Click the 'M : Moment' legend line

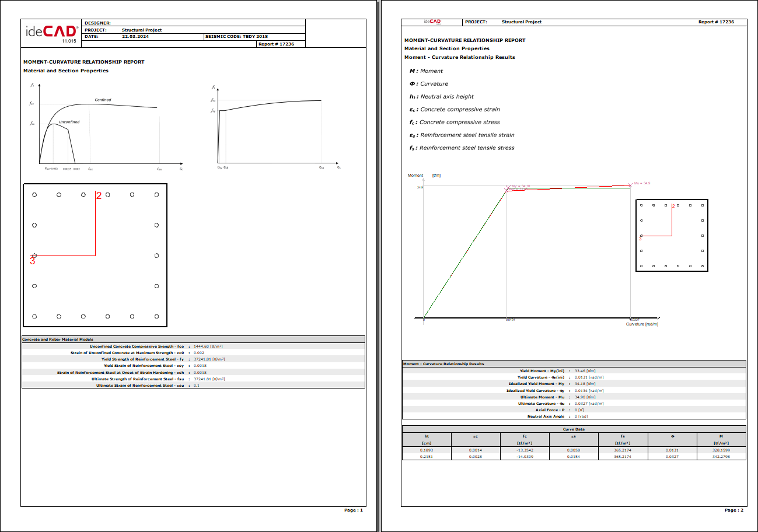coord(426,71)
